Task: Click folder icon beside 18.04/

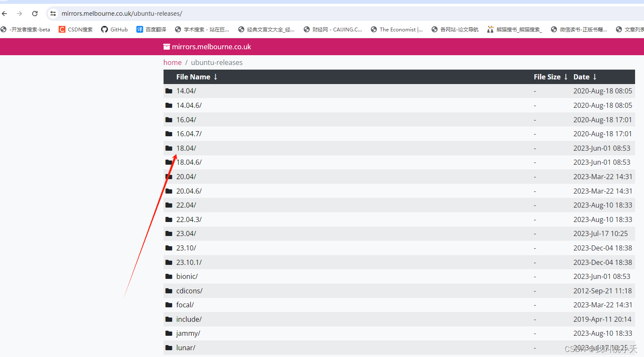Action: (169, 148)
